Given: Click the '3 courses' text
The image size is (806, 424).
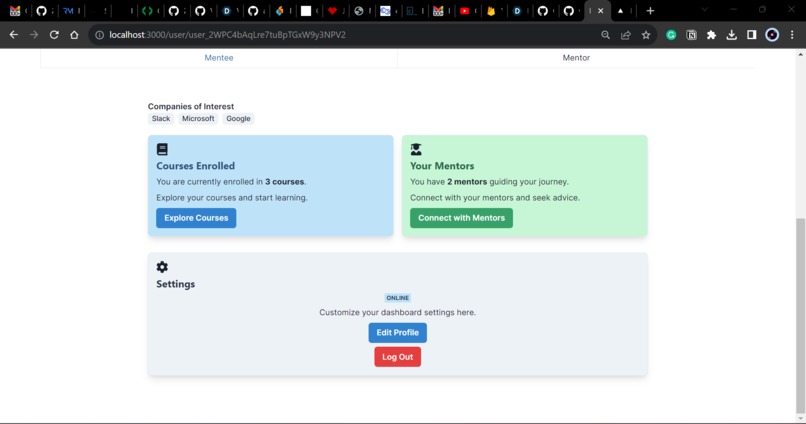Looking at the screenshot, I should [284, 182].
